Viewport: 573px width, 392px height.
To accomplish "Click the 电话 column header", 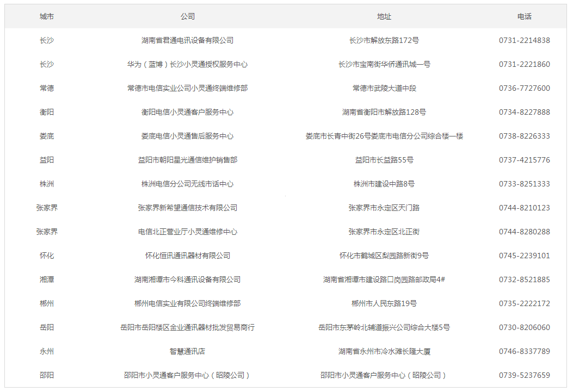I will [x=525, y=16].
